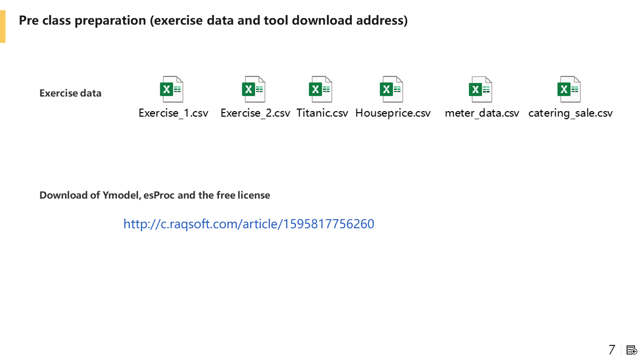Select the 'Exercise data' heading text
The height and width of the screenshot is (362, 644).
70,93
